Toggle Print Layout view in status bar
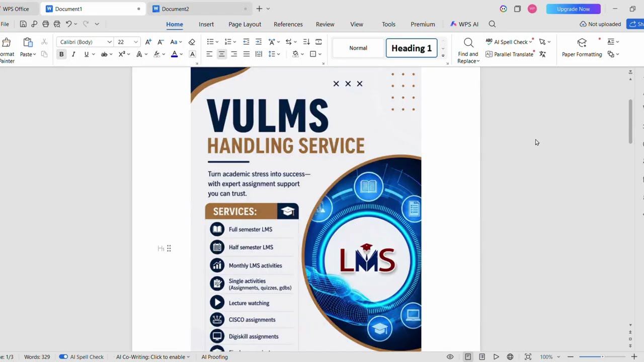The height and width of the screenshot is (362, 644). (468, 357)
